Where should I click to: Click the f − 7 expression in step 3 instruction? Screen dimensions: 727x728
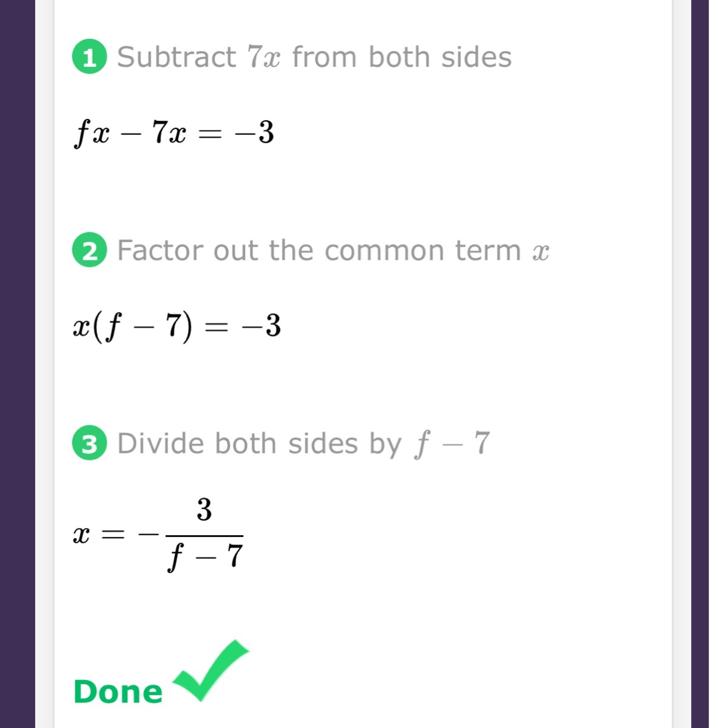tap(452, 445)
